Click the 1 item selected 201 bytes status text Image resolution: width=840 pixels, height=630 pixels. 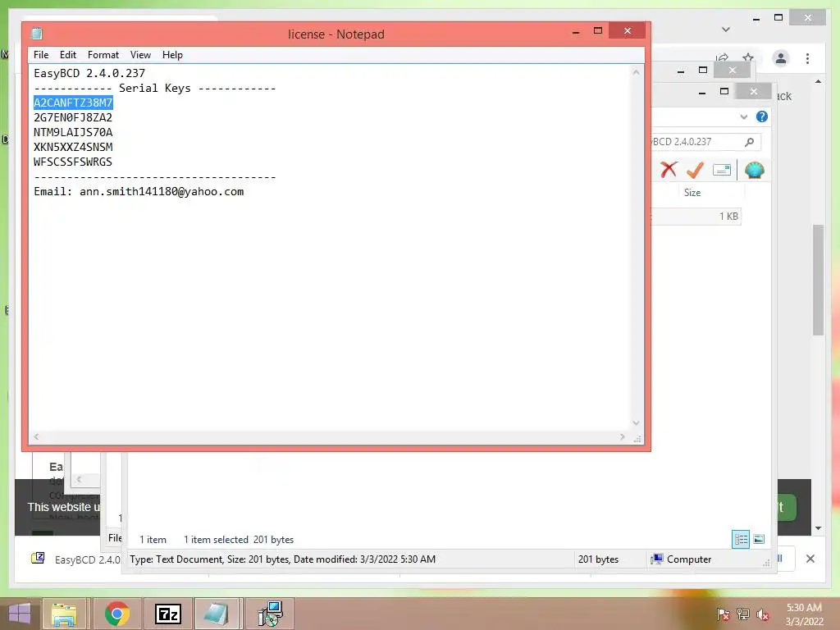[239, 540]
